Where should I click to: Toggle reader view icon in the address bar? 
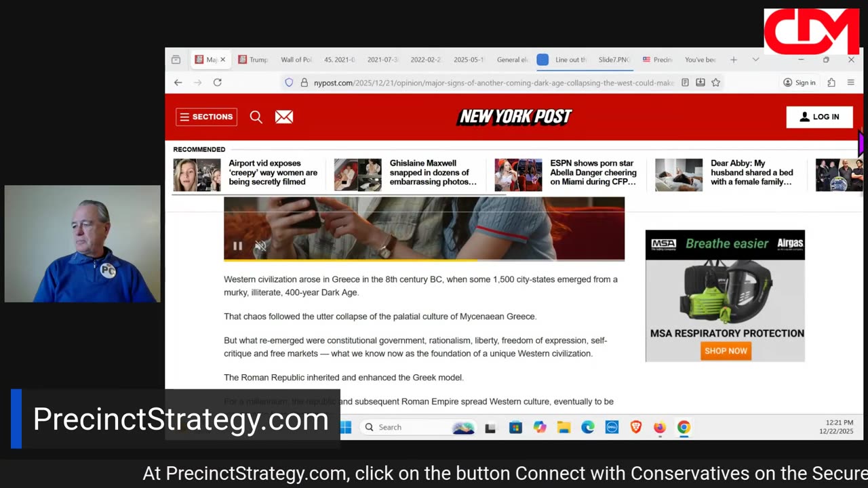tap(685, 83)
